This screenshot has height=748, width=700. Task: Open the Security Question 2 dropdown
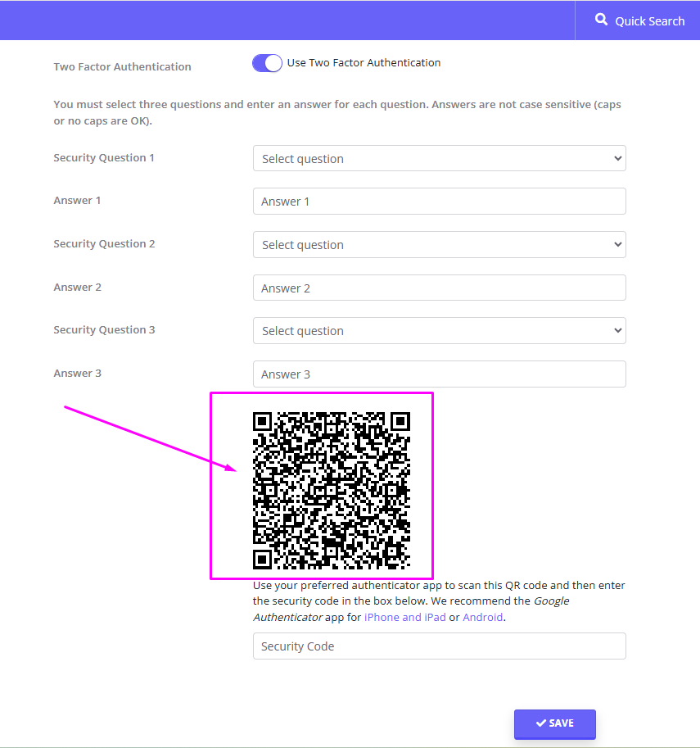439,244
